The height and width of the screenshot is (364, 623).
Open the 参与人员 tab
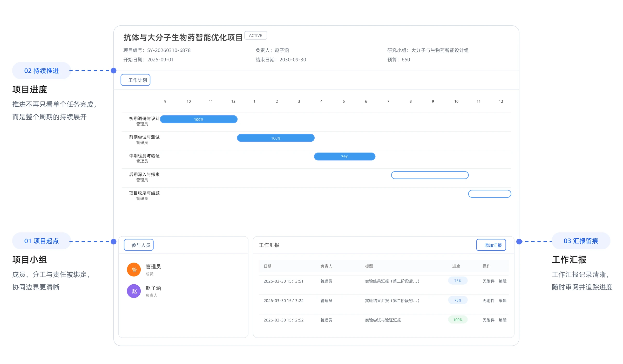pyautogui.click(x=139, y=245)
